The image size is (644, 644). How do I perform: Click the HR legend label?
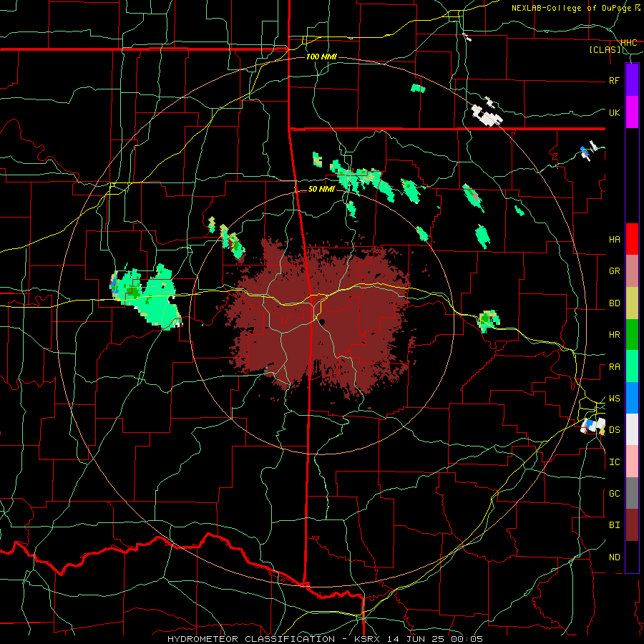pyautogui.click(x=614, y=335)
